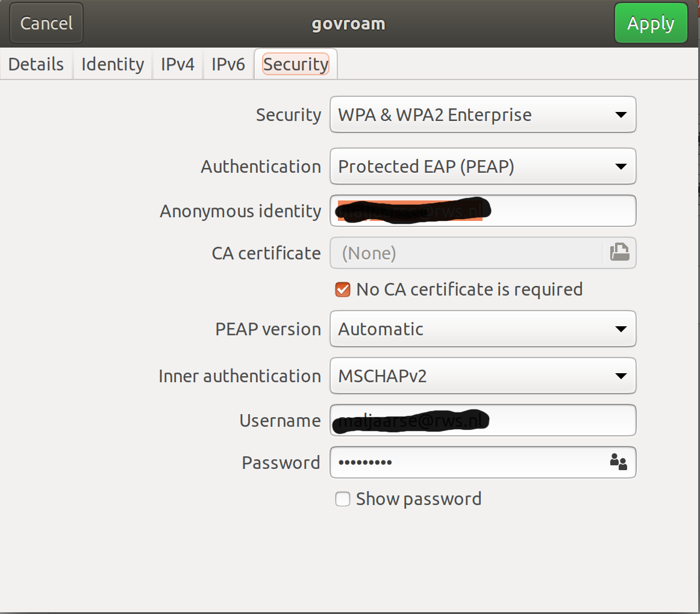700x614 pixels.
Task: Select the Security tab
Action: point(296,64)
